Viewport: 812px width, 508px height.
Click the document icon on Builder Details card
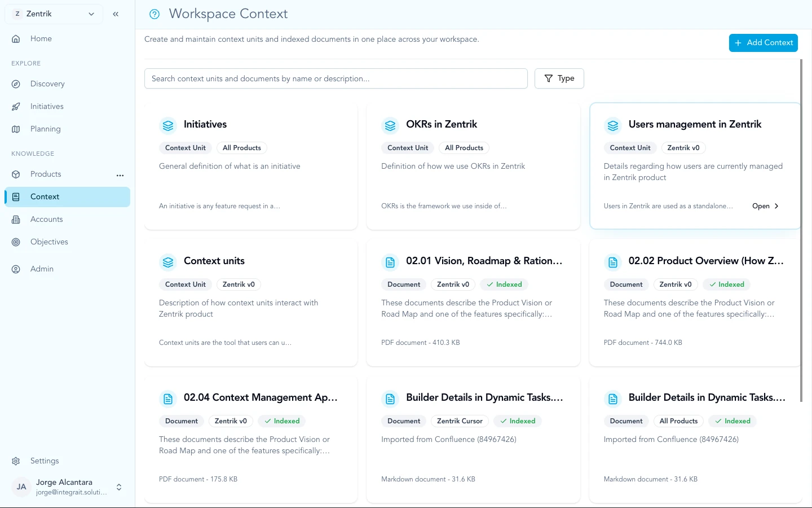pos(390,398)
